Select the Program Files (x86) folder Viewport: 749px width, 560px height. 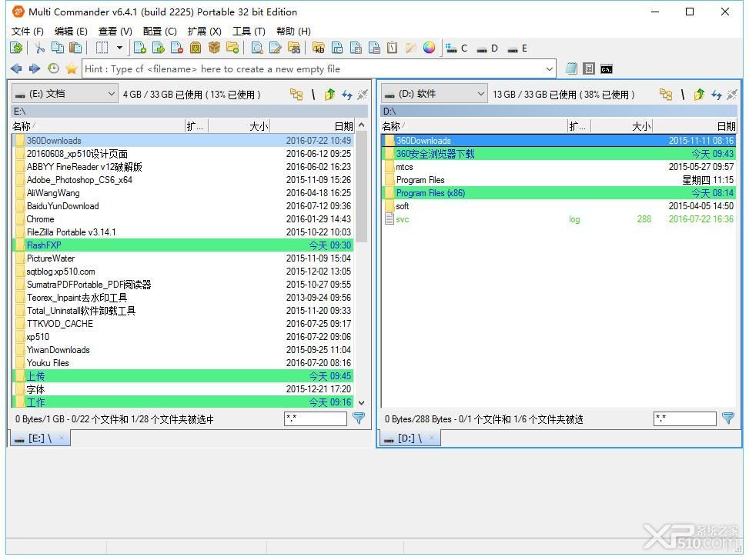coord(558,193)
